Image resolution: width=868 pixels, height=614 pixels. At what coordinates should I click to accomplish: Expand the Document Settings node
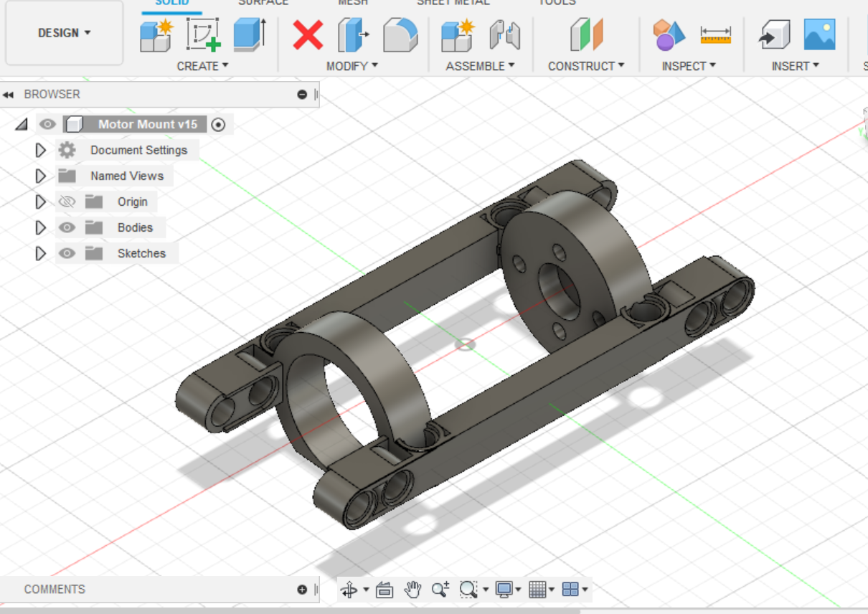coord(41,150)
